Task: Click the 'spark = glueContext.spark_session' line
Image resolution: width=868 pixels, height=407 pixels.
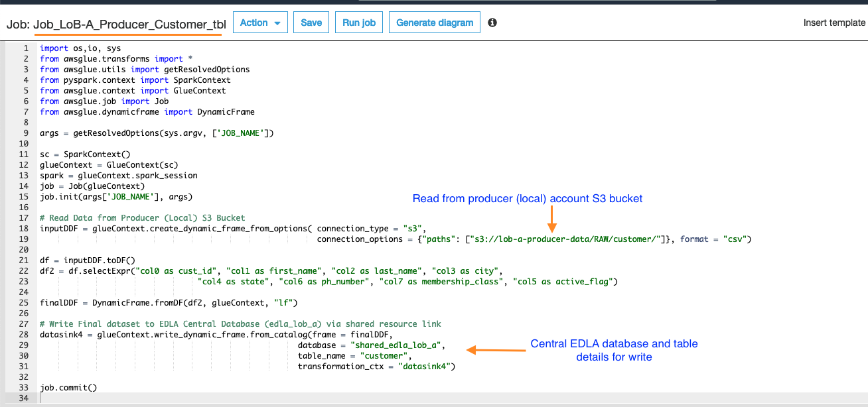Action: click(x=119, y=176)
